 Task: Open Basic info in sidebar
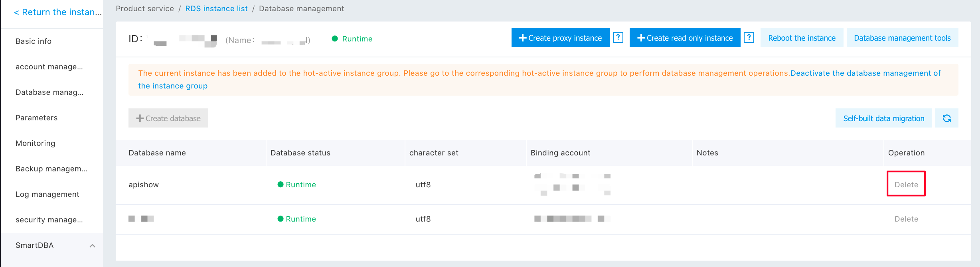[x=34, y=41]
